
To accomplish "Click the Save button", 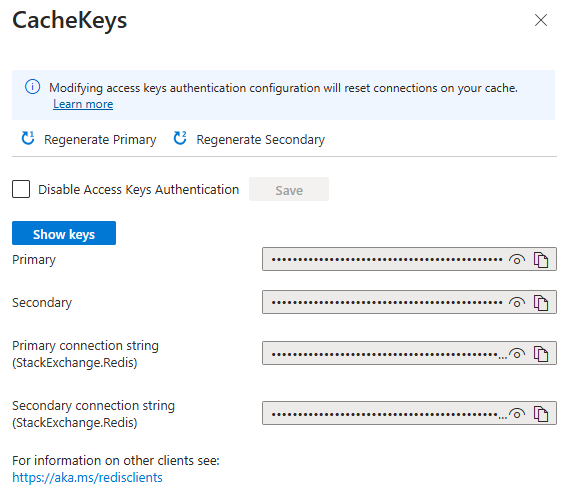I will [289, 189].
